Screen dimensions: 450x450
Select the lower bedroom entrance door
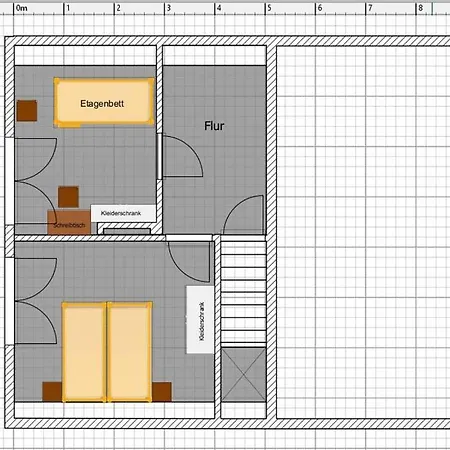[x=189, y=259]
